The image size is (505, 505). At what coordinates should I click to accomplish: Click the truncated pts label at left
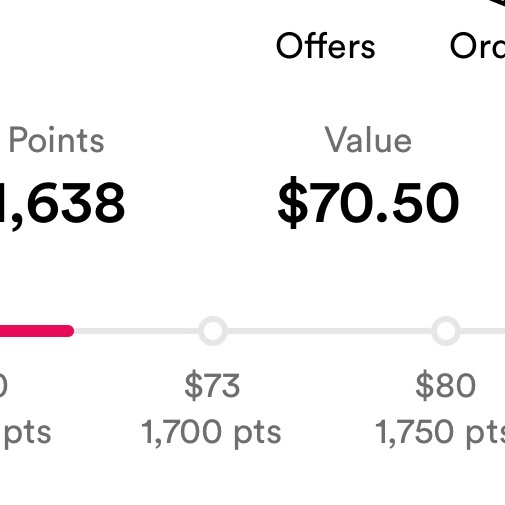[27, 433]
